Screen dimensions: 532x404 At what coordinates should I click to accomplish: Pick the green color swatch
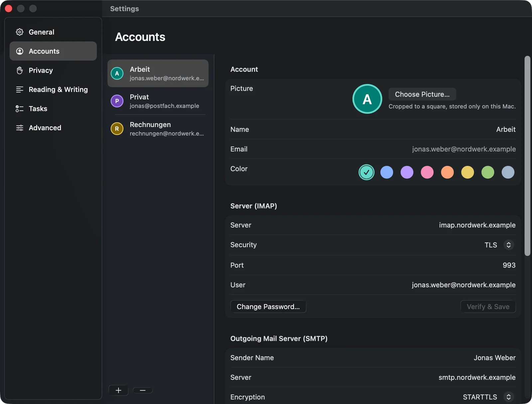click(488, 172)
